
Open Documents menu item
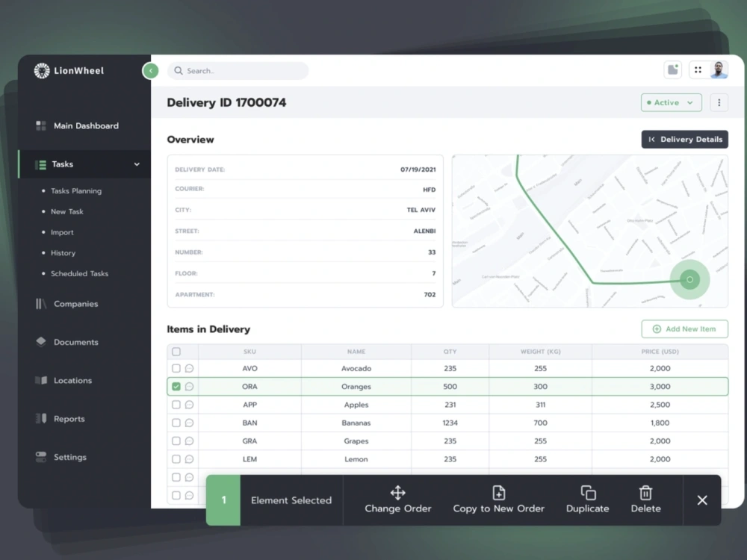(x=75, y=342)
